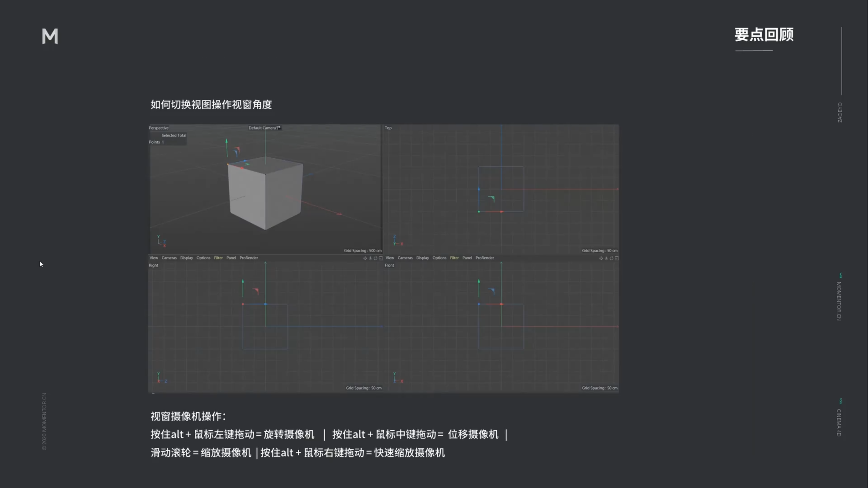Click the pan camera icon in Front viewport
Screen dimensions: 868x488
pos(601,258)
